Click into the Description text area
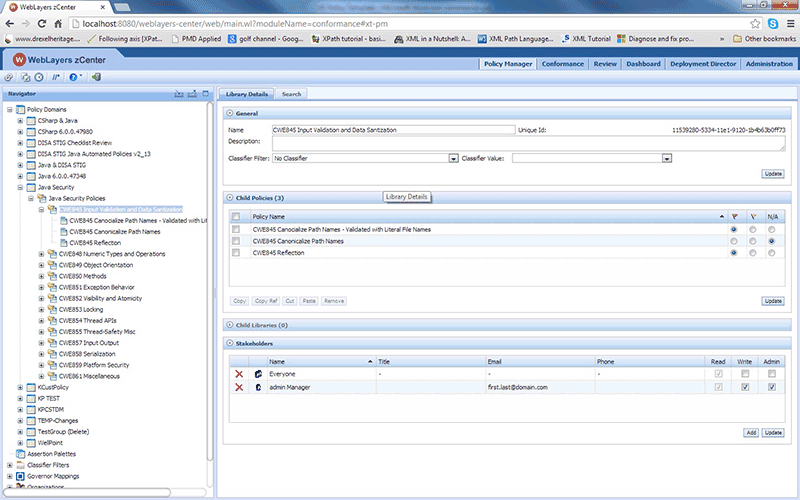The width and height of the screenshot is (800, 500). tap(529, 143)
